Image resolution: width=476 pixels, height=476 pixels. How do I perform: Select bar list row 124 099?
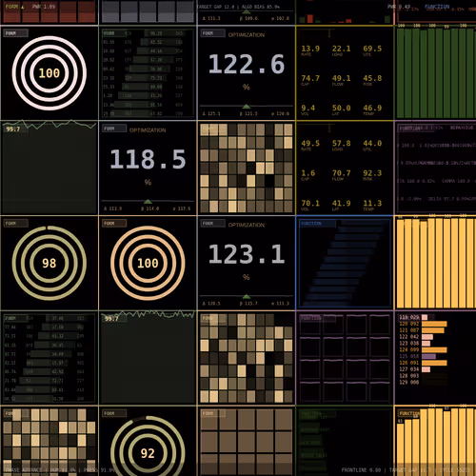pyautogui.click(x=423, y=349)
